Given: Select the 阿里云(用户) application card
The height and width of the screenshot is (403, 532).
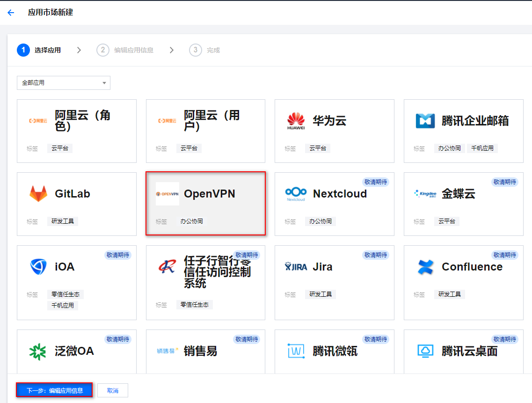Looking at the screenshot, I should pos(205,131).
